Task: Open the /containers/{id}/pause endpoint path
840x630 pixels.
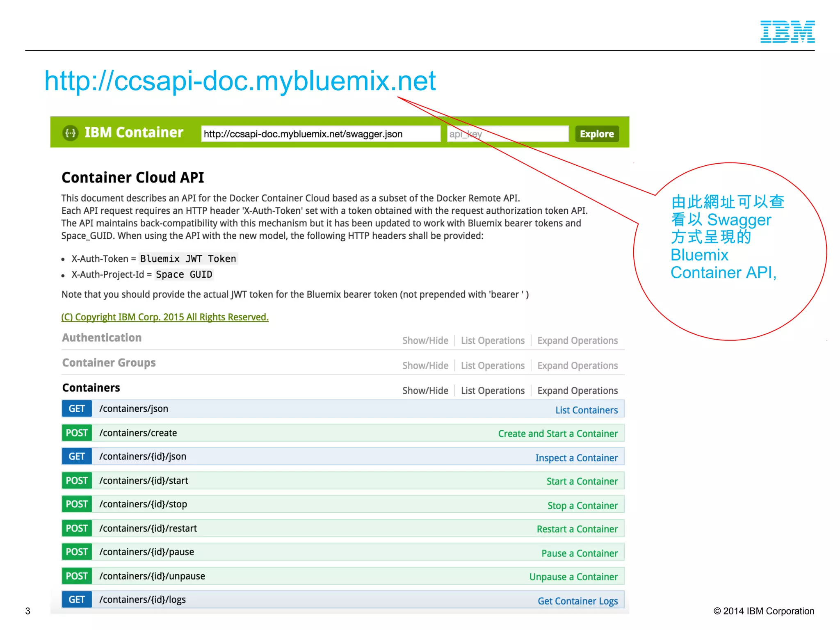Action: [x=147, y=552]
